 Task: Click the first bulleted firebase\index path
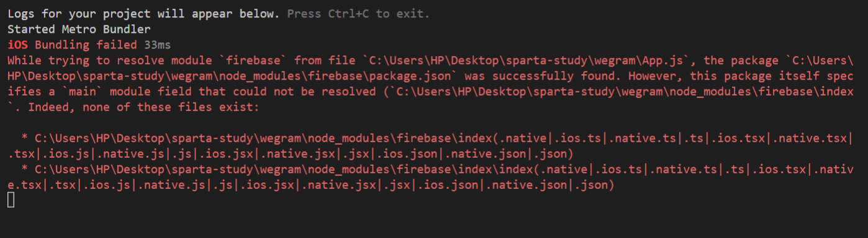coord(261,138)
